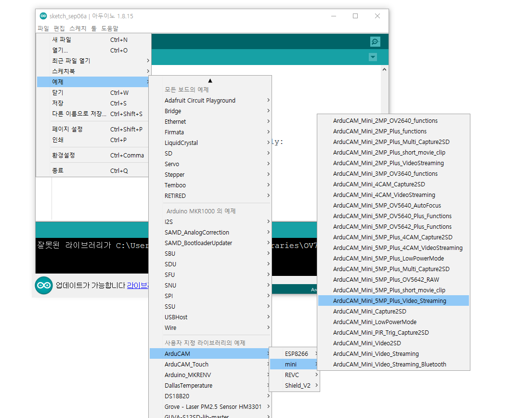
Task: Open ArduCAM_Mini_5MP_Plus_OV5642_RAW example
Action: click(x=393, y=280)
